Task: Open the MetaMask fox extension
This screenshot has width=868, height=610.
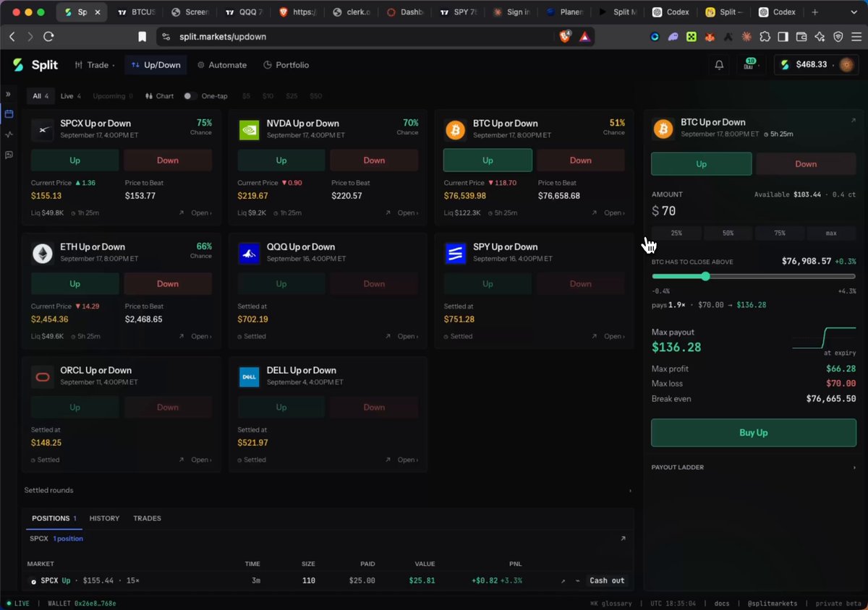Action: coord(710,37)
